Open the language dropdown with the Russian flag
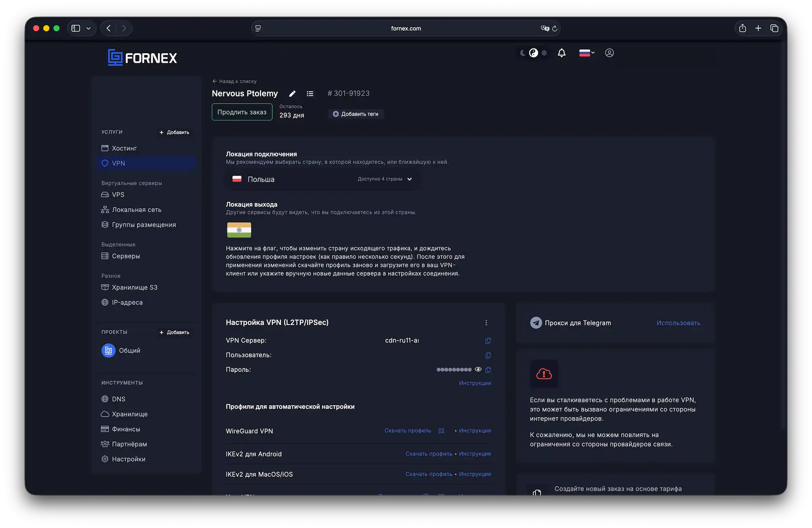 click(x=587, y=52)
